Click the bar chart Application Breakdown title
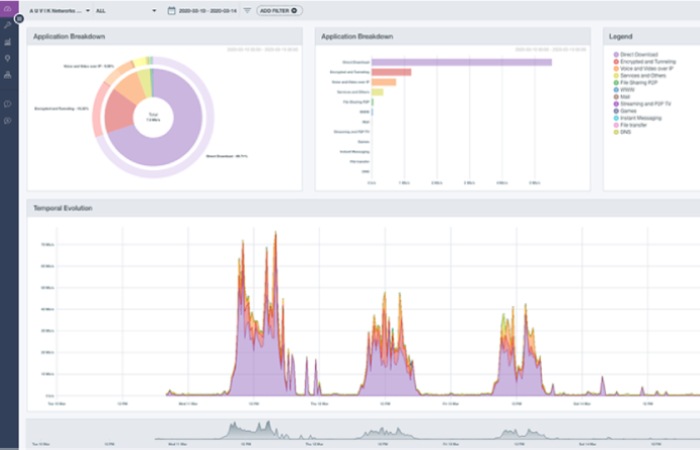Image resolution: width=700 pixels, height=450 pixels. [x=357, y=37]
